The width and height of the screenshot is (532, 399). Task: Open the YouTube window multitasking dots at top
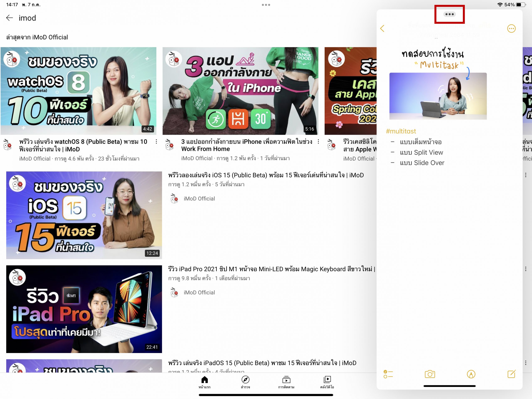pos(266,5)
